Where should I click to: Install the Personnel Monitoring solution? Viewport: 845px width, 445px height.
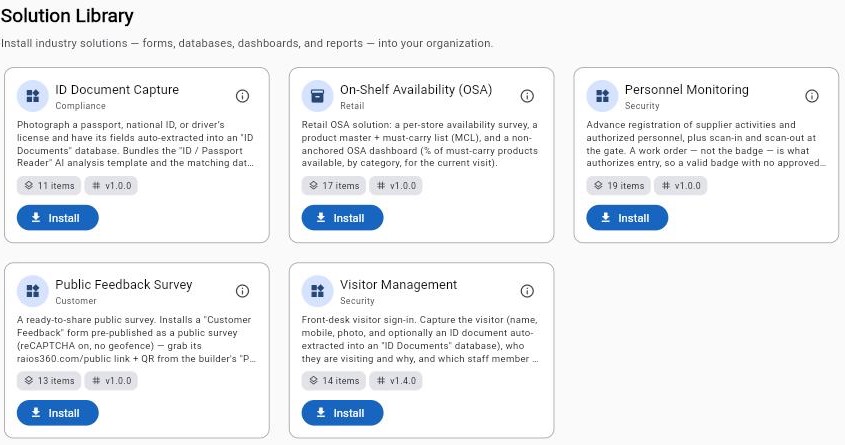tap(627, 218)
